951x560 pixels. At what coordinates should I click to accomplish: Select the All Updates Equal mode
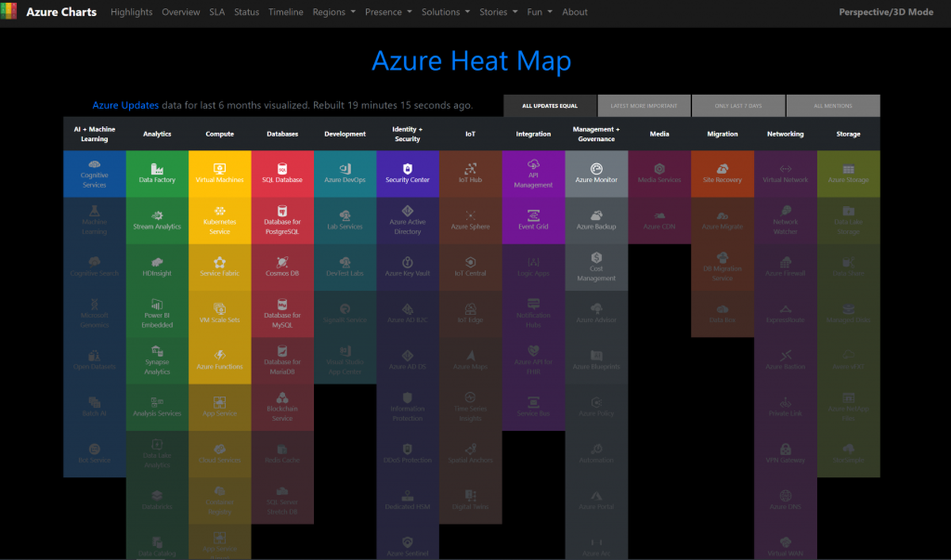(x=549, y=106)
